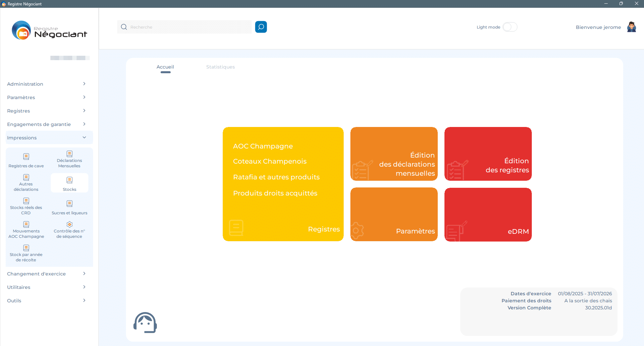644x346 pixels.
Task: Click the support headset assistant icon
Action: click(145, 322)
